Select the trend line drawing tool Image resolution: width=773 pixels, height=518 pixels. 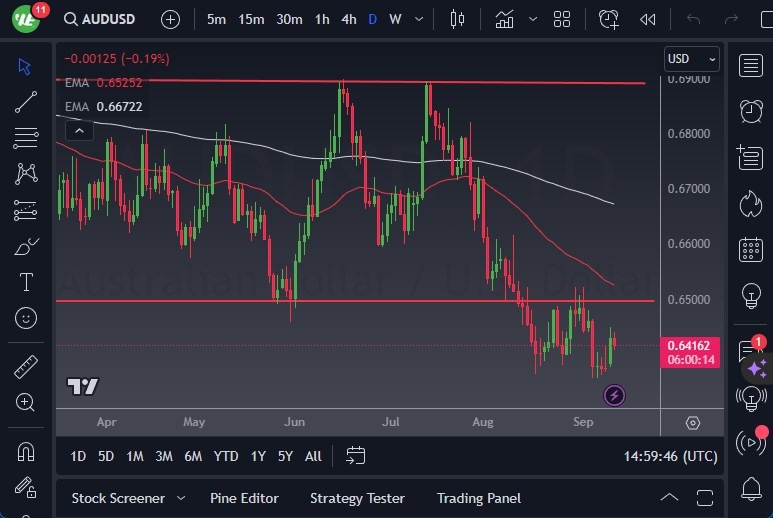26,101
